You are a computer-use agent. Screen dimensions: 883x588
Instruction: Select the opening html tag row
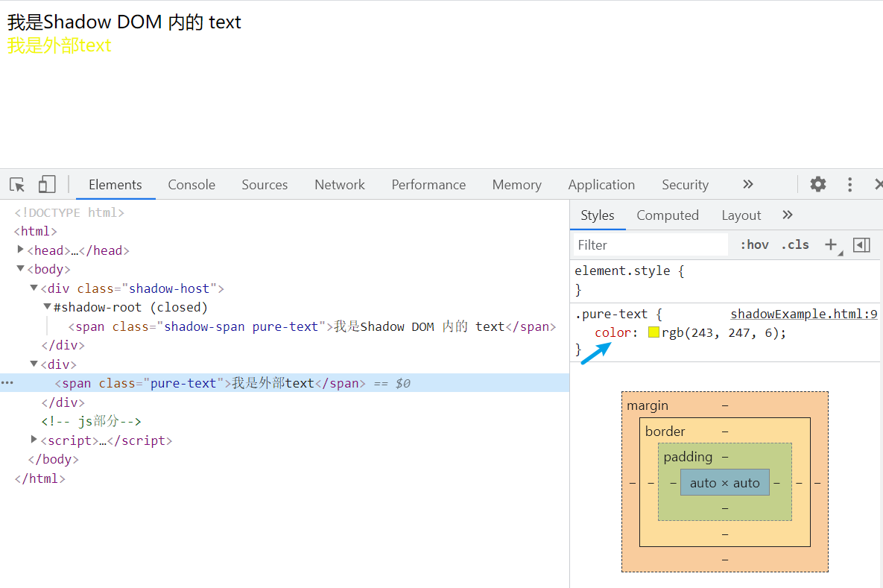point(36,231)
